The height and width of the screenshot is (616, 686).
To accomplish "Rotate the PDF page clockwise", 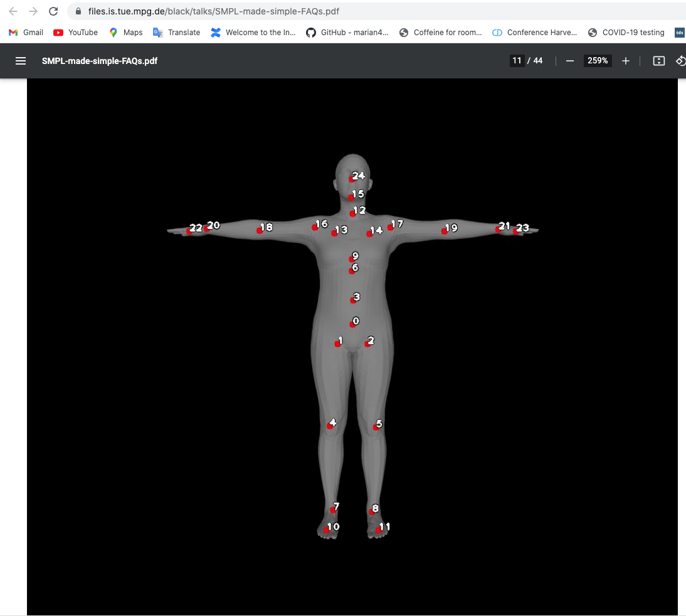I will pyautogui.click(x=681, y=61).
